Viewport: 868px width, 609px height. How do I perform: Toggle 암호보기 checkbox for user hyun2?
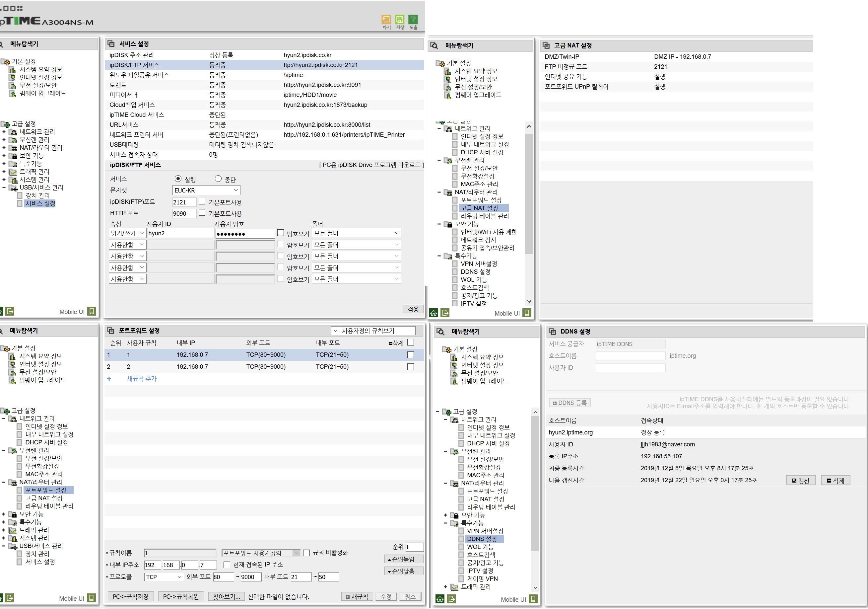[281, 233]
